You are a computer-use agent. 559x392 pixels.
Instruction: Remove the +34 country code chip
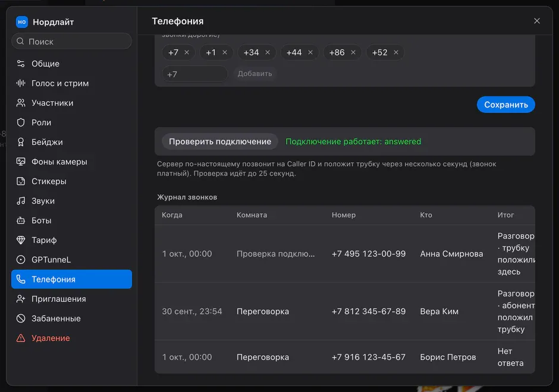point(268,52)
